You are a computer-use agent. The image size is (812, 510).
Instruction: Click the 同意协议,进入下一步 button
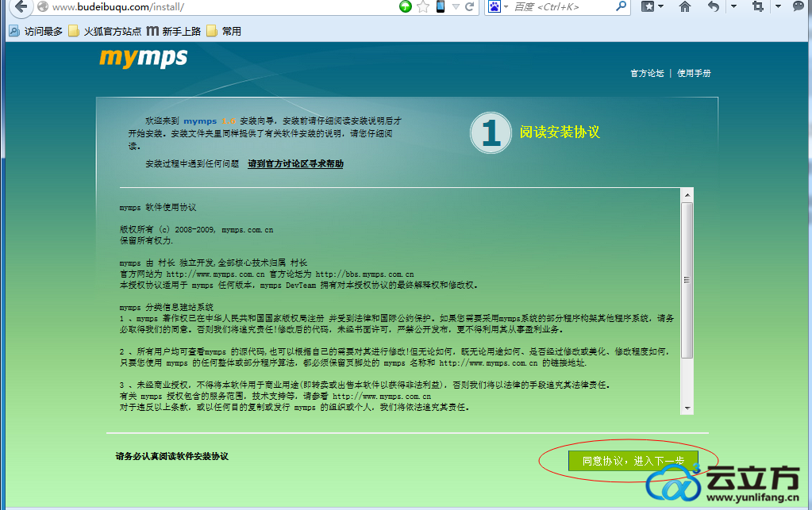pyautogui.click(x=633, y=460)
